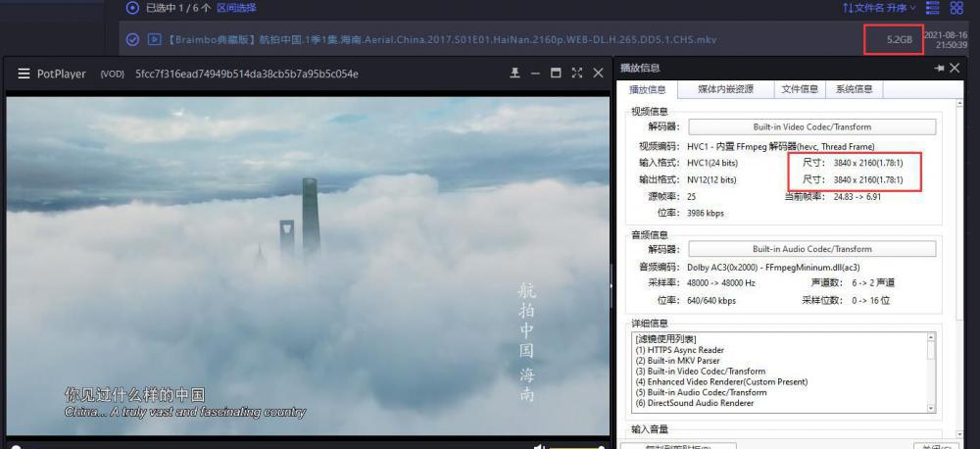Minimize the PotPlayer window
The height and width of the screenshot is (449, 980).
click(x=535, y=74)
